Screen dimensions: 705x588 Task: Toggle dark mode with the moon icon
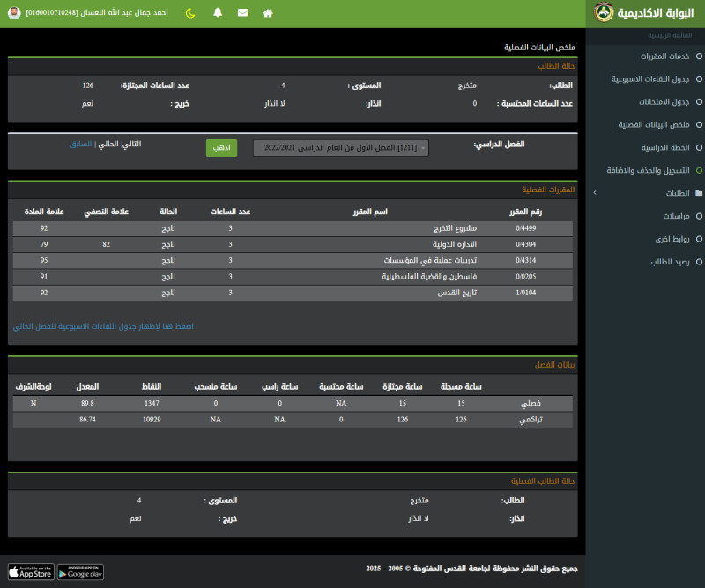click(190, 13)
